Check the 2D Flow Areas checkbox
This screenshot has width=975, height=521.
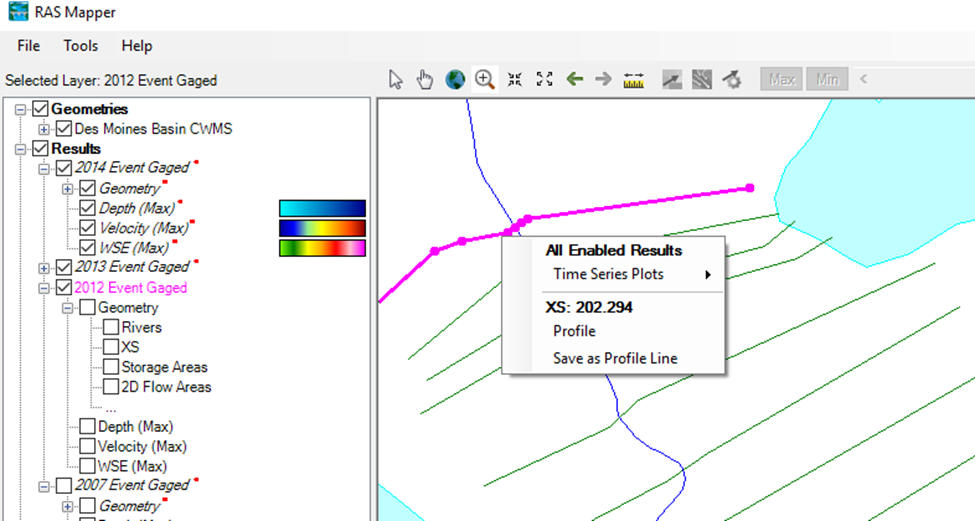click(x=111, y=387)
